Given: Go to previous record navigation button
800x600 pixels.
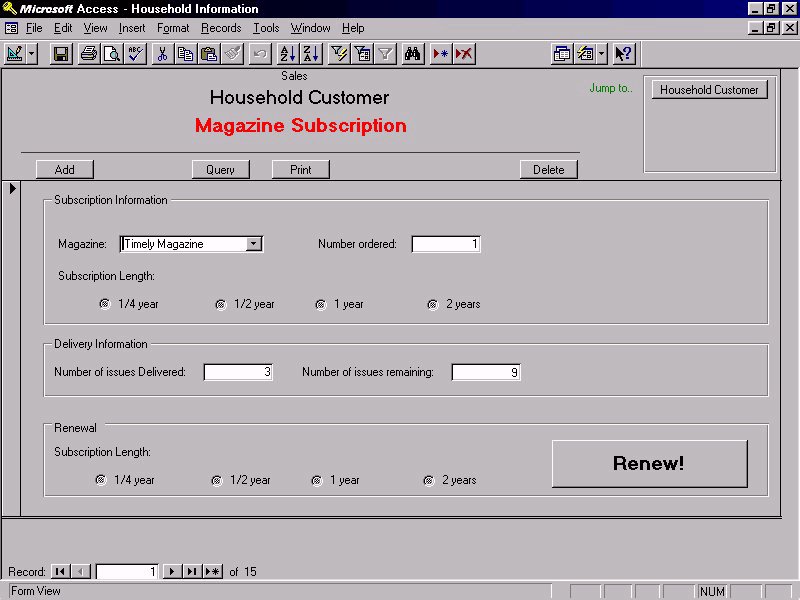Looking at the screenshot, I should point(81,571).
